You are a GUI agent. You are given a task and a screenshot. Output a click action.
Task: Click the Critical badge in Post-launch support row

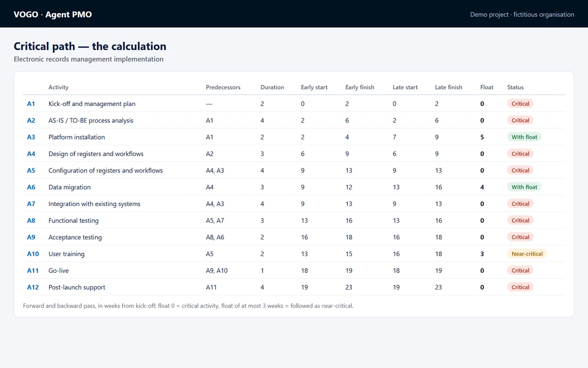click(520, 287)
